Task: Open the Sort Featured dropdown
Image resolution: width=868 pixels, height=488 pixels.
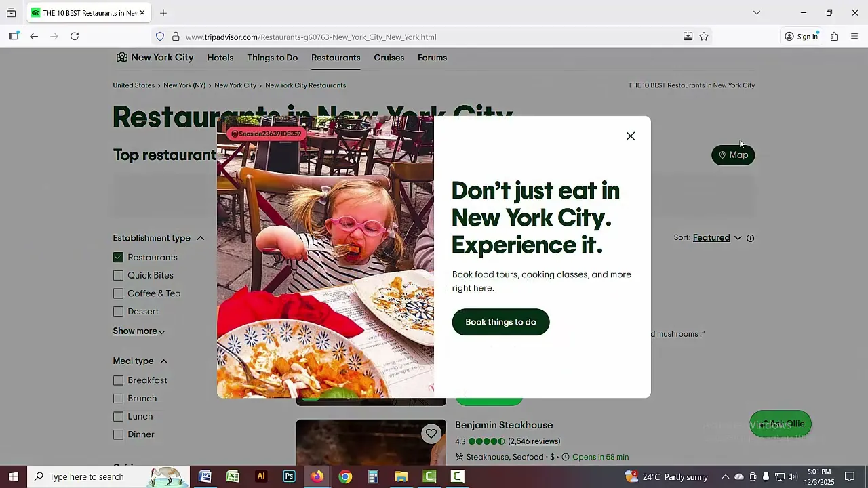Action: click(x=717, y=238)
